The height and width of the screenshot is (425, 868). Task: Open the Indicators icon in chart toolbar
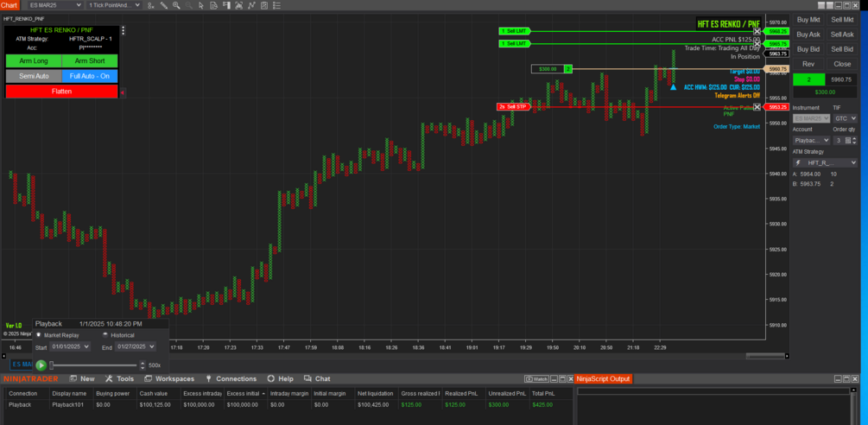click(x=252, y=5)
